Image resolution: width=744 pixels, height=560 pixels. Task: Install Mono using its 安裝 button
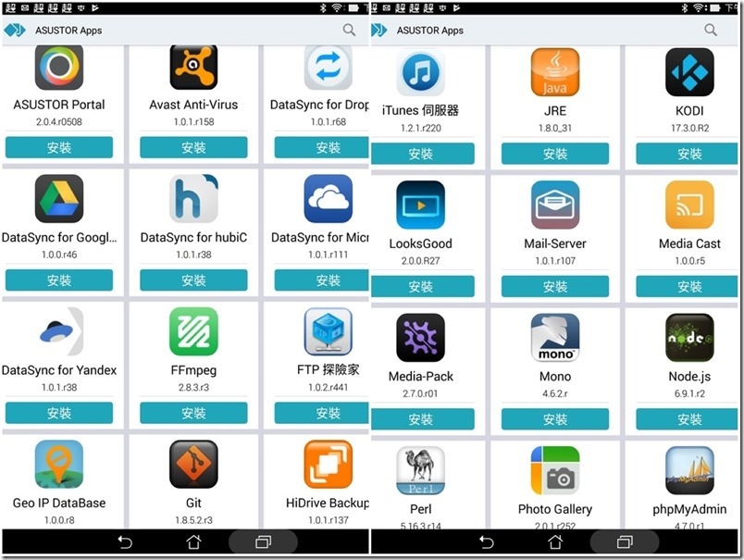tap(555, 419)
